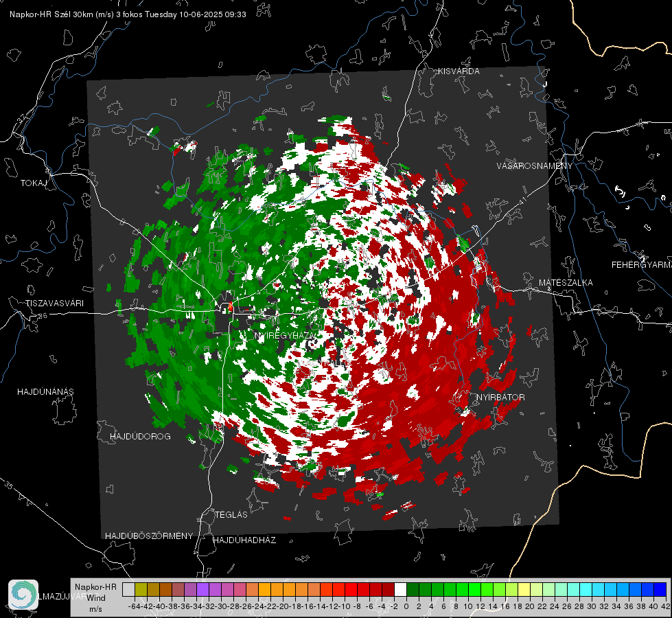This screenshot has height=618, width=672.
Task: Choose the pink swatch between -30 and -28
Action: coord(227,589)
